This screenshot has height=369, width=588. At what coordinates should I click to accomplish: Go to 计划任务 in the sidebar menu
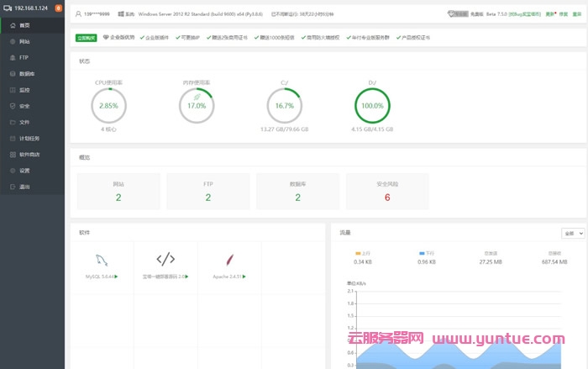[29, 138]
